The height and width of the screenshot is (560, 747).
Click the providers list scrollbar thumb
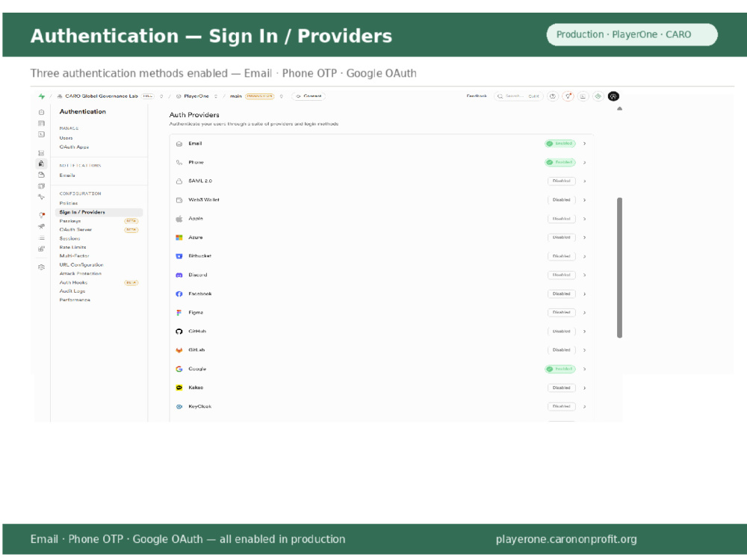(x=619, y=267)
